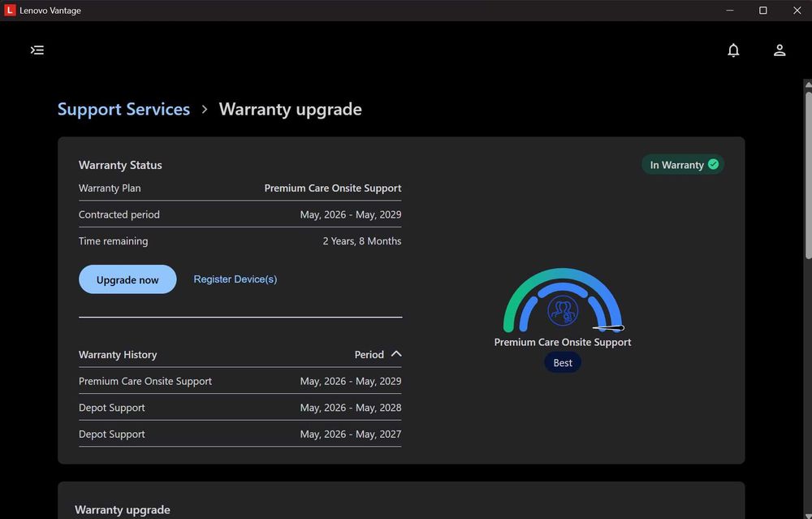Click the vertical scrollbar thumb
This screenshot has height=519, width=812.
tap(809, 175)
